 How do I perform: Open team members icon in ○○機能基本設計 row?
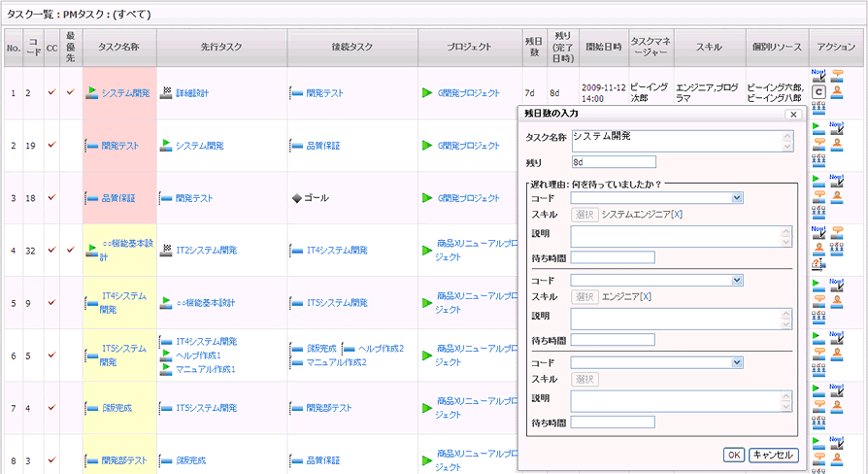pyautogui.click(x=837, y=249)
